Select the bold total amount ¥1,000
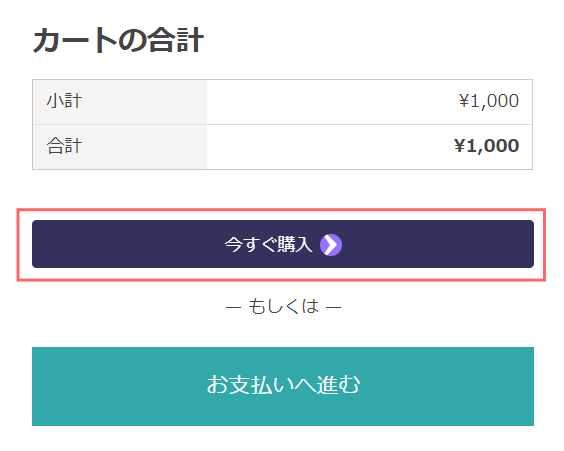This screenshot has width=564, height=451. click(x=486, y=146)
